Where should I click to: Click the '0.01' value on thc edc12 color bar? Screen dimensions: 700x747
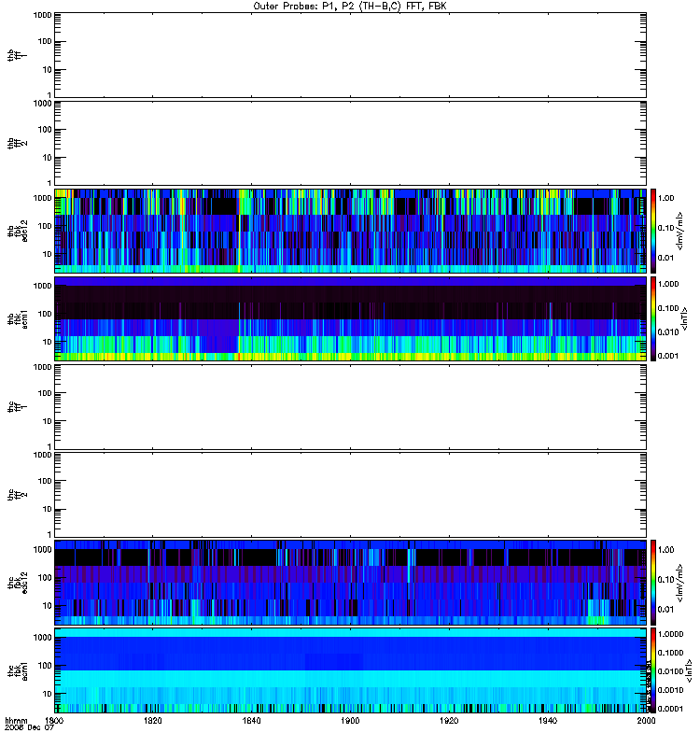[666, 610]
